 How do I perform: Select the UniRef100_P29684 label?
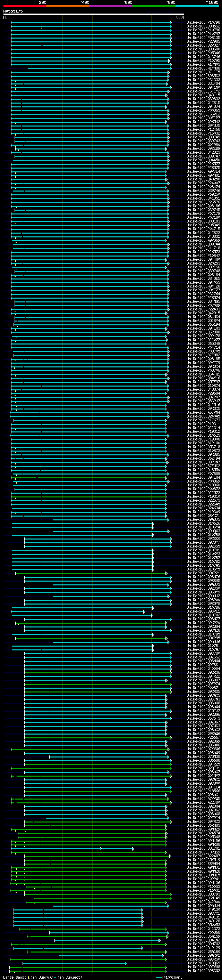[203, 394]
